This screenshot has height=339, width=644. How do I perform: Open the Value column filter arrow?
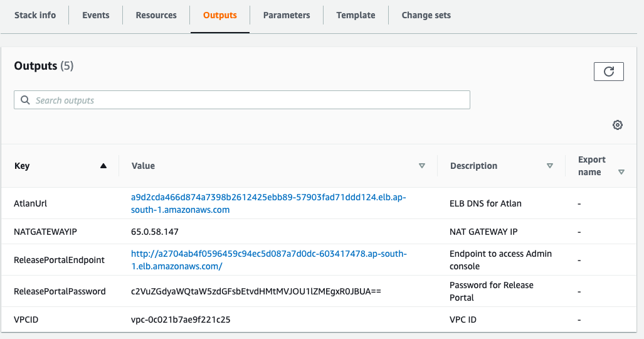point(422,166)
